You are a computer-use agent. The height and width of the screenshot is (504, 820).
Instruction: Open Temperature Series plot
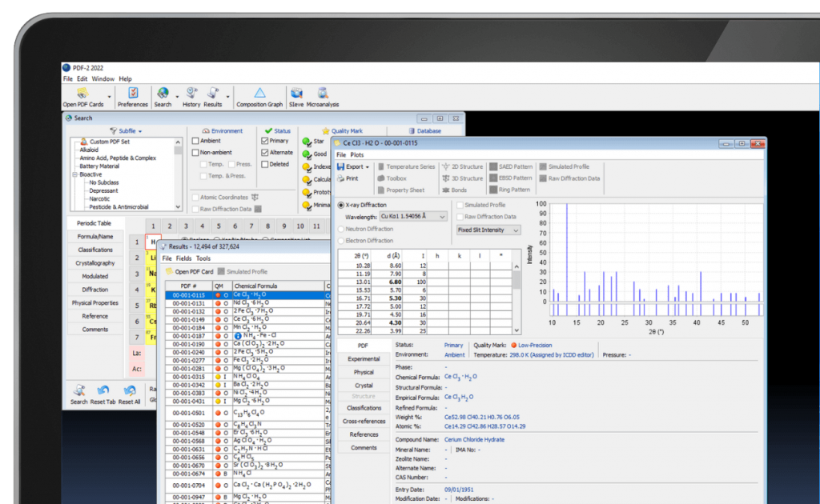(406, 166)
